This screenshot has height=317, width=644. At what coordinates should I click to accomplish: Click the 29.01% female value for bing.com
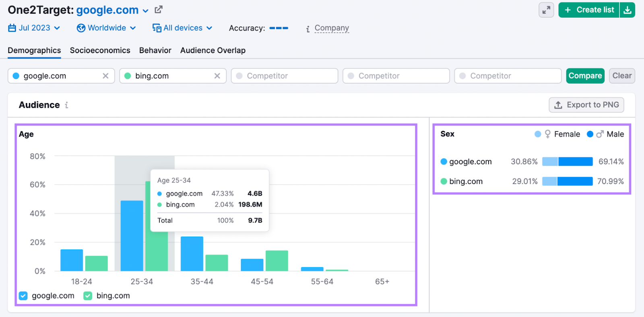tap(525, 181)
